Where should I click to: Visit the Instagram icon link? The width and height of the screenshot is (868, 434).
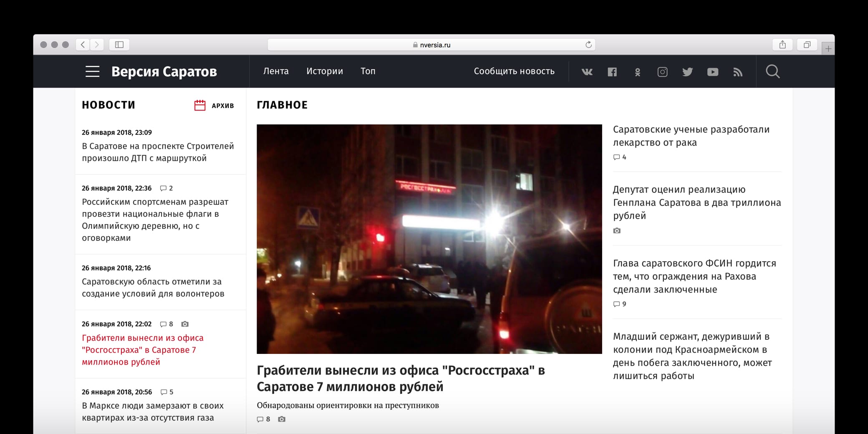[x=662, y=72]
